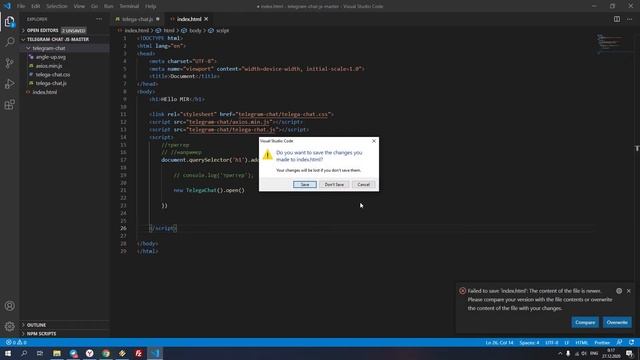This screenshot has height=360, width=640.
Task: Close the save changes dialog with X
Action: (x=373, y=141)
